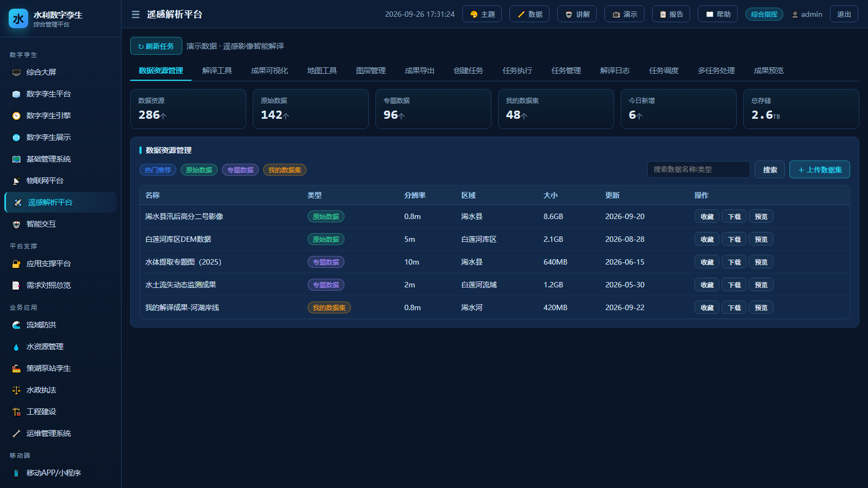Open 流域防洪 sidebar item

point(60,325)
